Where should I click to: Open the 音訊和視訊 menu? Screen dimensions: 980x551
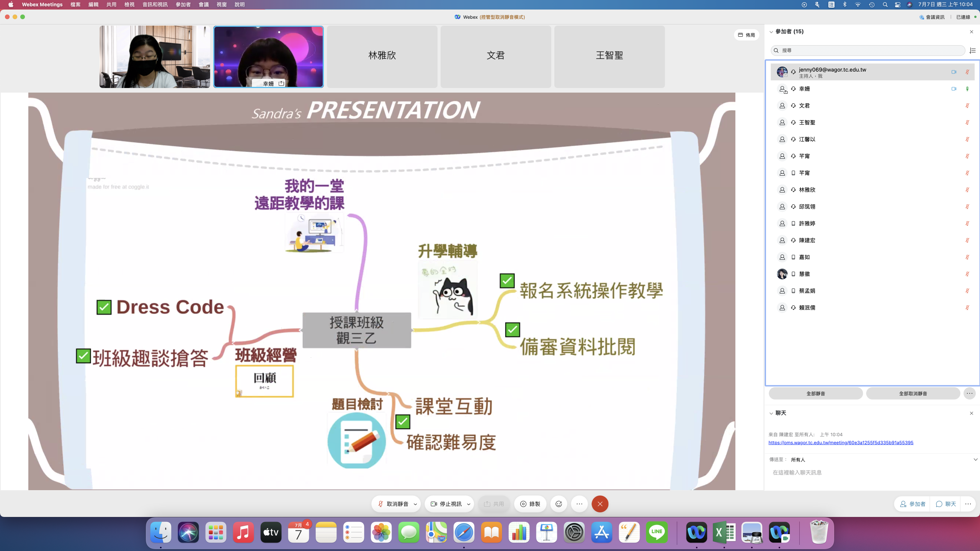click(x=155, y=5)
